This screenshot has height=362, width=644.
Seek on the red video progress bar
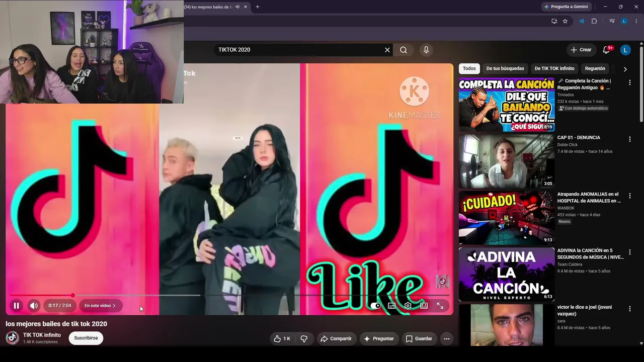(x=229, y=296)
